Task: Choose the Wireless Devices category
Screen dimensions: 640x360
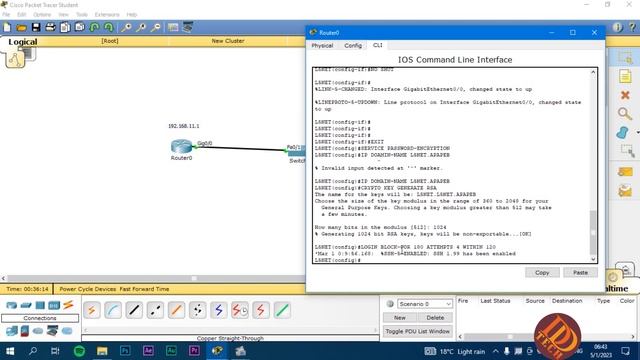Action: [x=54, y=305]
